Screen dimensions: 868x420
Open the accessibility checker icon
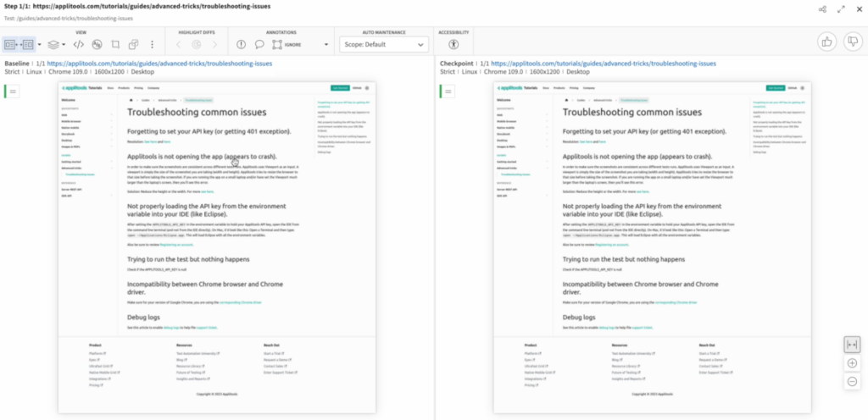[x=453, y=44]
